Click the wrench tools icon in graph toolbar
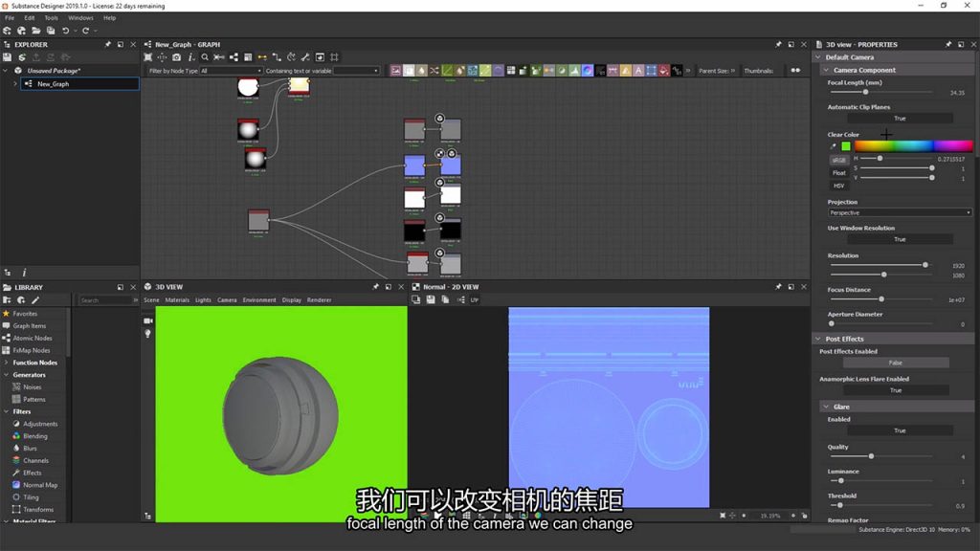Image resolution: width=980 pixels, height=551 pixels. pos(305,57)
